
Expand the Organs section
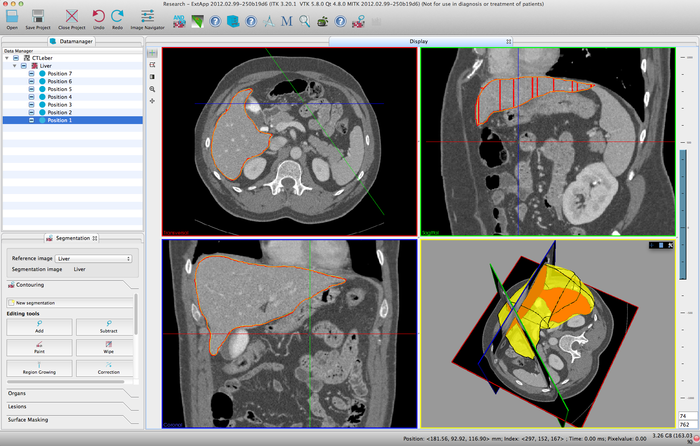coord(71,393)
